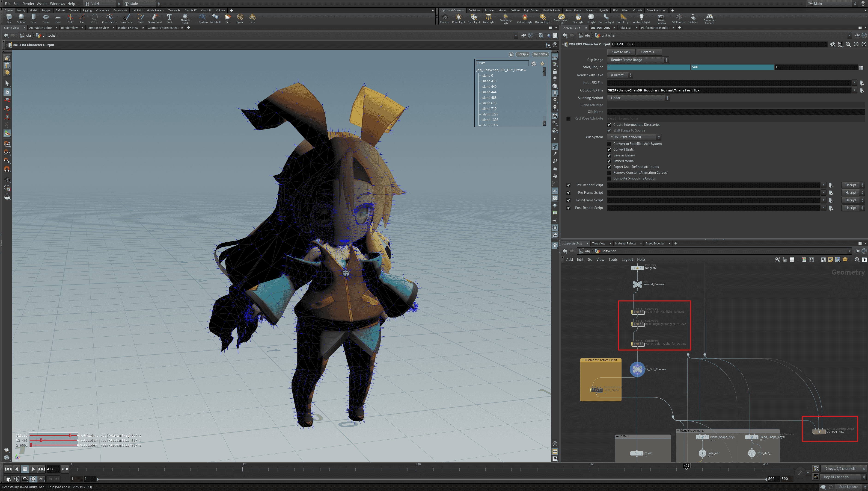Select the Circle shelf tool
Viewport: 868px width, 491px height.
click(95, 18)
